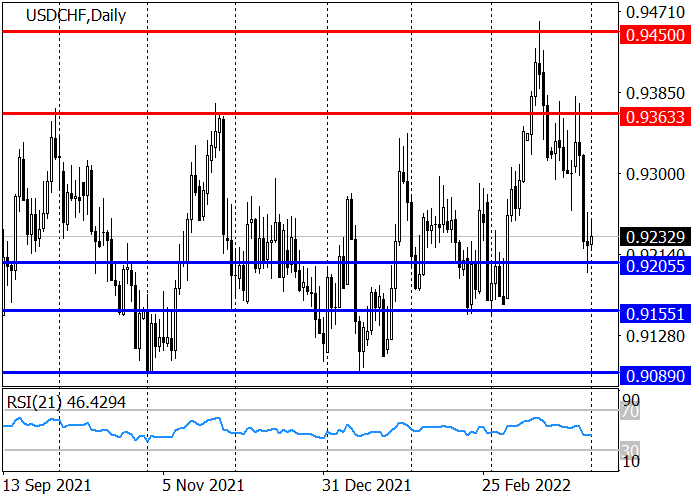
Task: Click the 0.93000 price axis value
Action: pos(655,174)
